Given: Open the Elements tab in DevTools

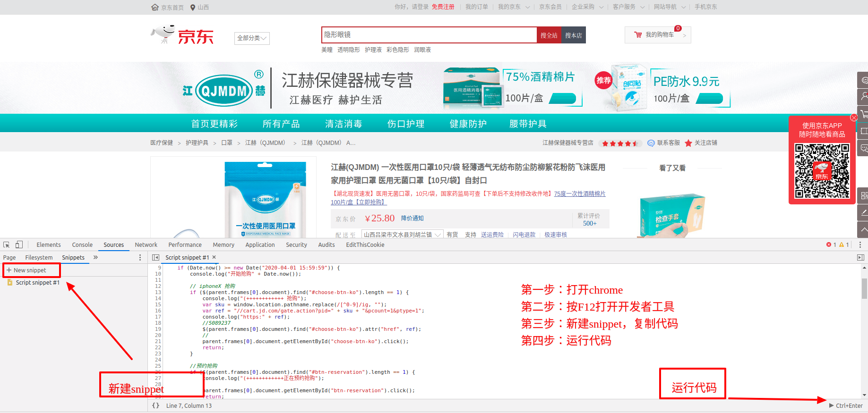Looking at the screenshot, I should (49, 244).
